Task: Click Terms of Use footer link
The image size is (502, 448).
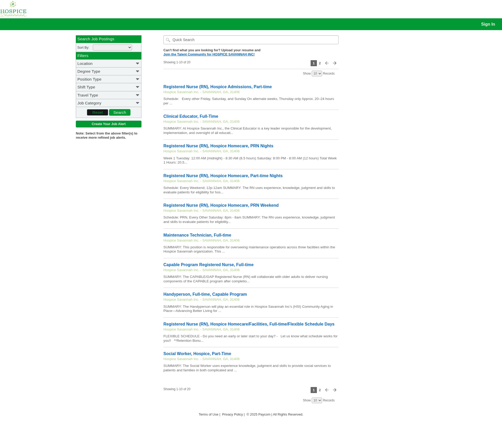Action: pyautogui.click(x=208, y=415)
